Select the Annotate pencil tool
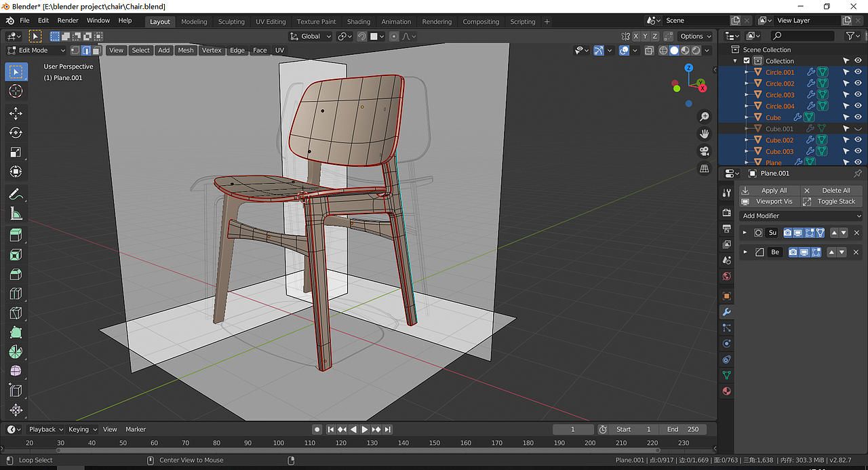Screen dimensions: 868x470 click(x=16, y=195)
